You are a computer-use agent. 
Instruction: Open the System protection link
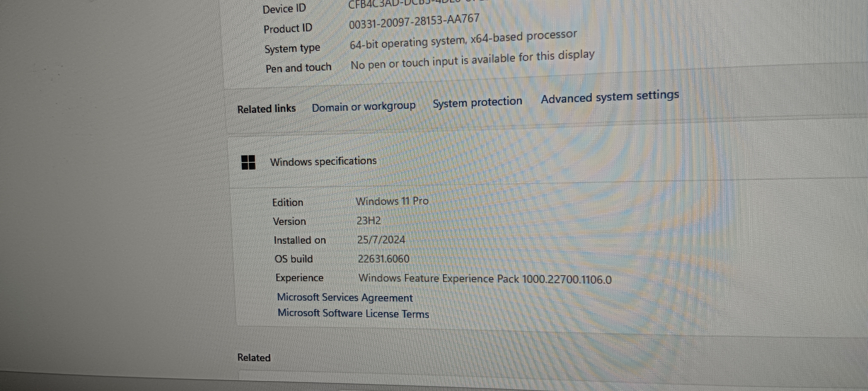pos(477,102)
